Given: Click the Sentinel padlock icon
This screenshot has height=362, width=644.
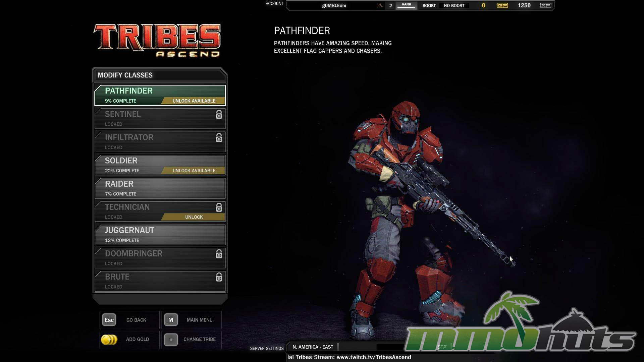Looking at the screenshot, I should [x=219, y=115].
